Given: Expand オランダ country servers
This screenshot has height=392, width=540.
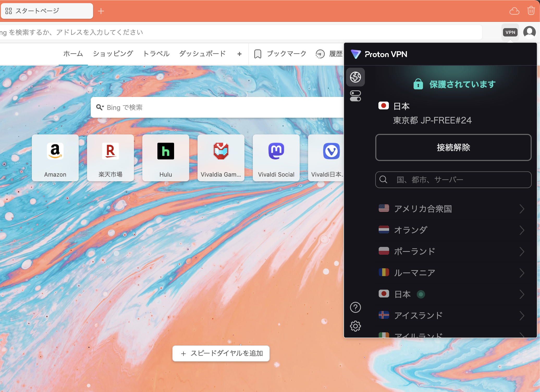Looking at the screenshot, I should point(522,230).
